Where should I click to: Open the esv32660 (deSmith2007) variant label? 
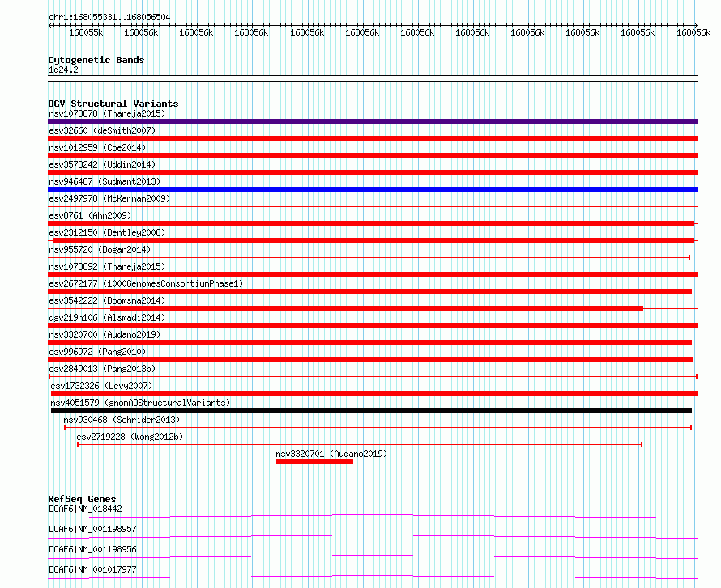[102, 130]
